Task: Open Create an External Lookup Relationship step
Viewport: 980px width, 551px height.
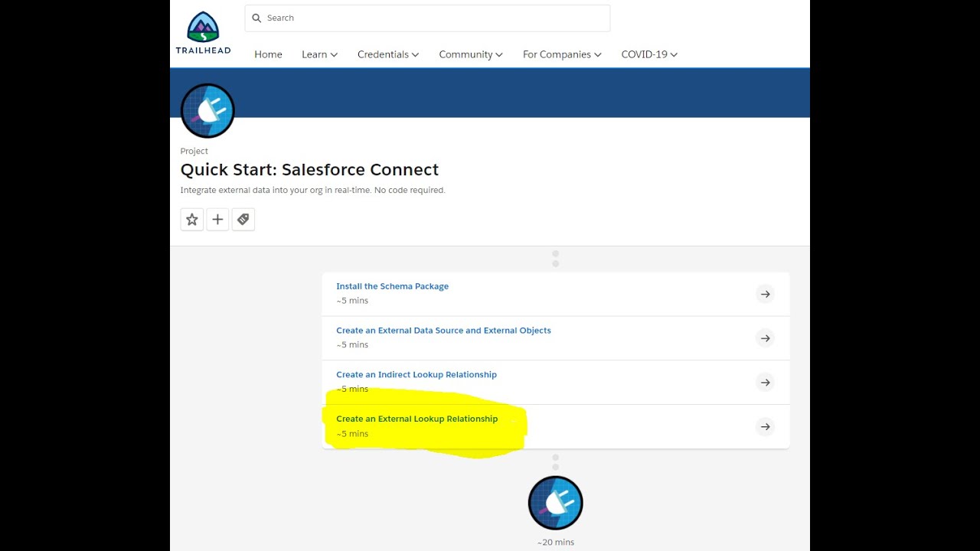Action: (x=417, y=419)
